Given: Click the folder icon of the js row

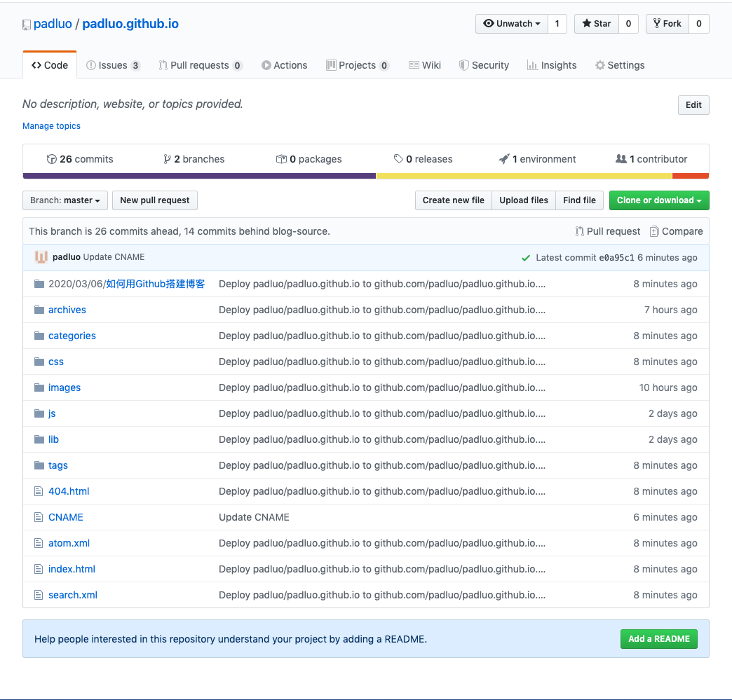Looking at the screenshot, I should coord(39,413).
